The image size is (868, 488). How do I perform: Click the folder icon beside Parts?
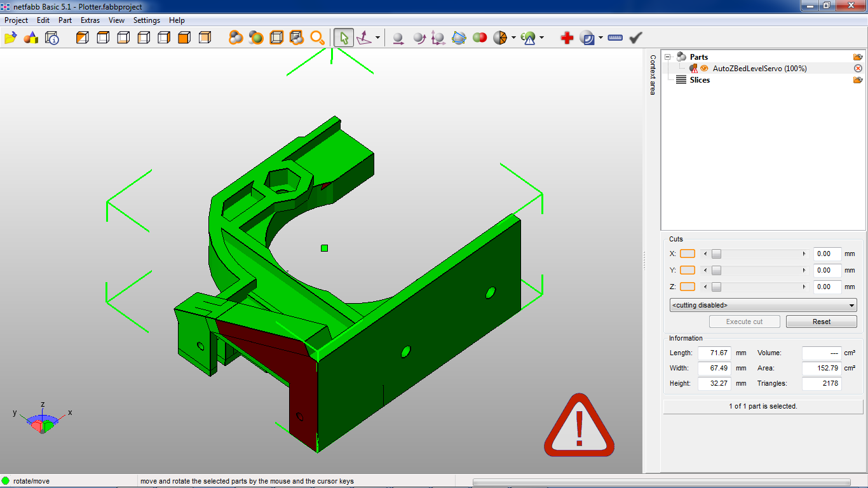coord(858,57)
